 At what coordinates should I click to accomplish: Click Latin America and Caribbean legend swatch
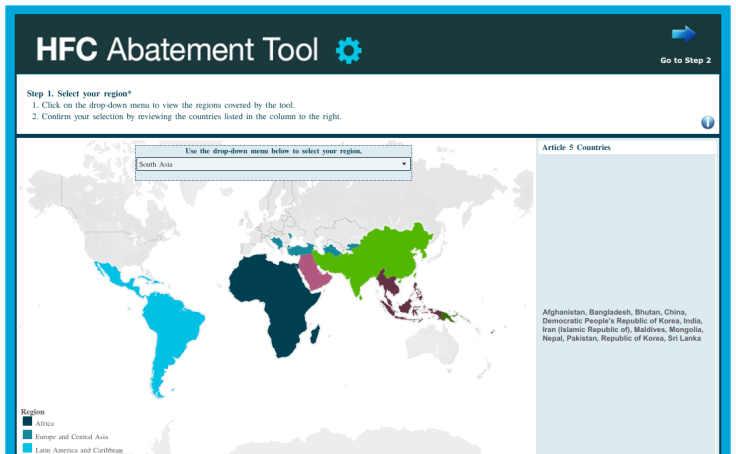(x=26, y=449)
